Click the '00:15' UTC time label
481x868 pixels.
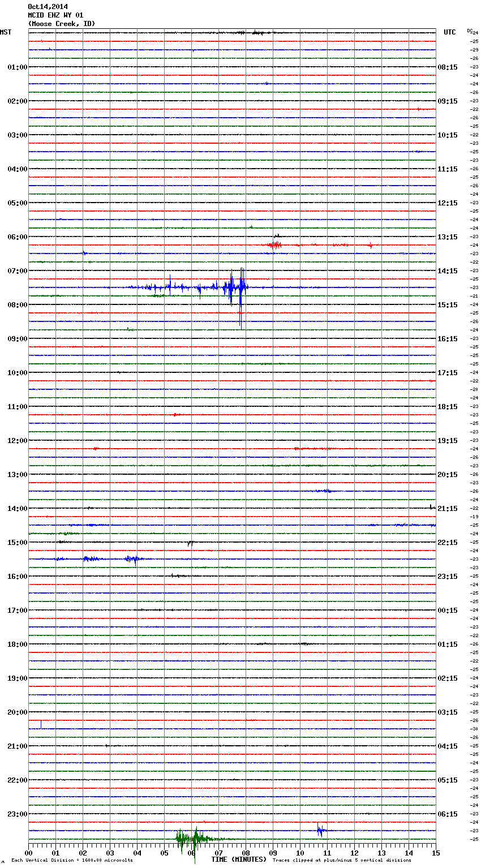pos(448,611)
